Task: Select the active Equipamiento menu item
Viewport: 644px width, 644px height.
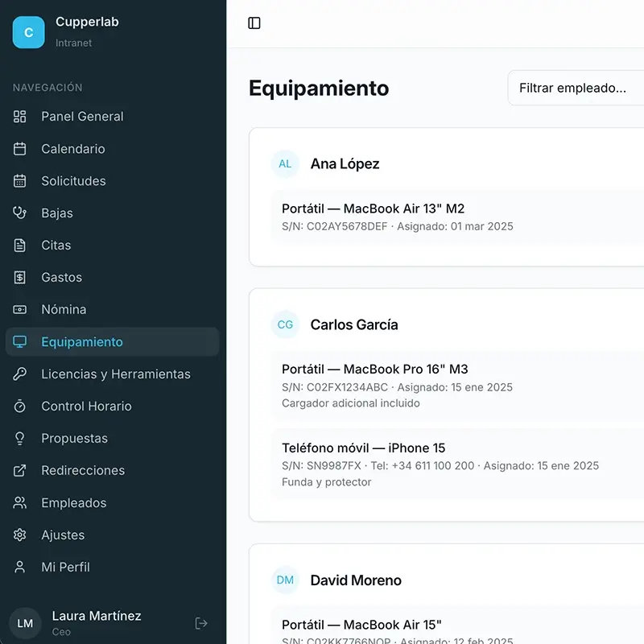Action: tap(112, 341)
